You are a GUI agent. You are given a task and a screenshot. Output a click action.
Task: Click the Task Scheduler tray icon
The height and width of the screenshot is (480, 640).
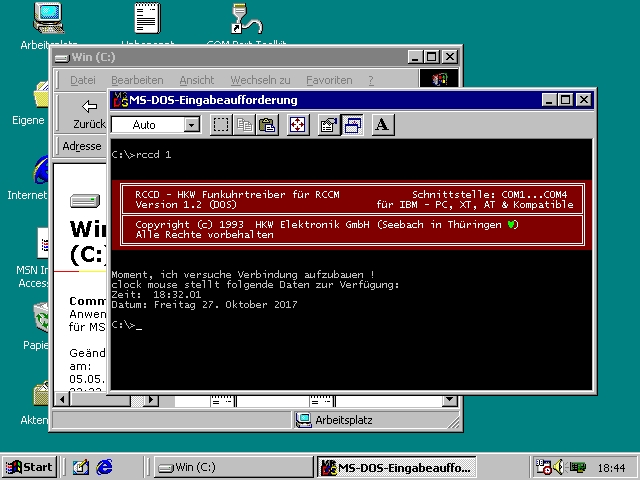[x=543, y=467]
